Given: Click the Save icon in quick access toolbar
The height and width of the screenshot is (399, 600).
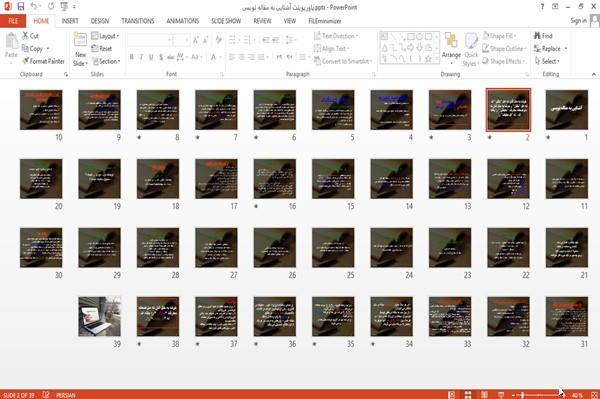Looking at the screenshot, I should [x=21, y=6].
